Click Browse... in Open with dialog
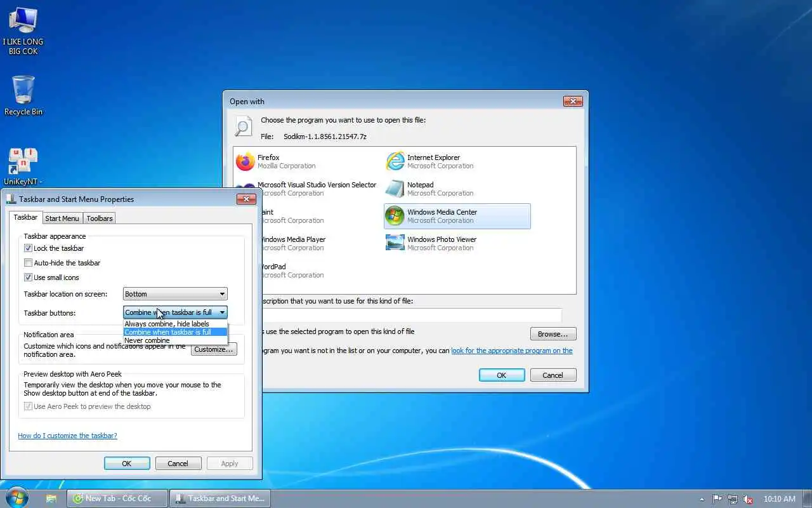 [553, 334]
